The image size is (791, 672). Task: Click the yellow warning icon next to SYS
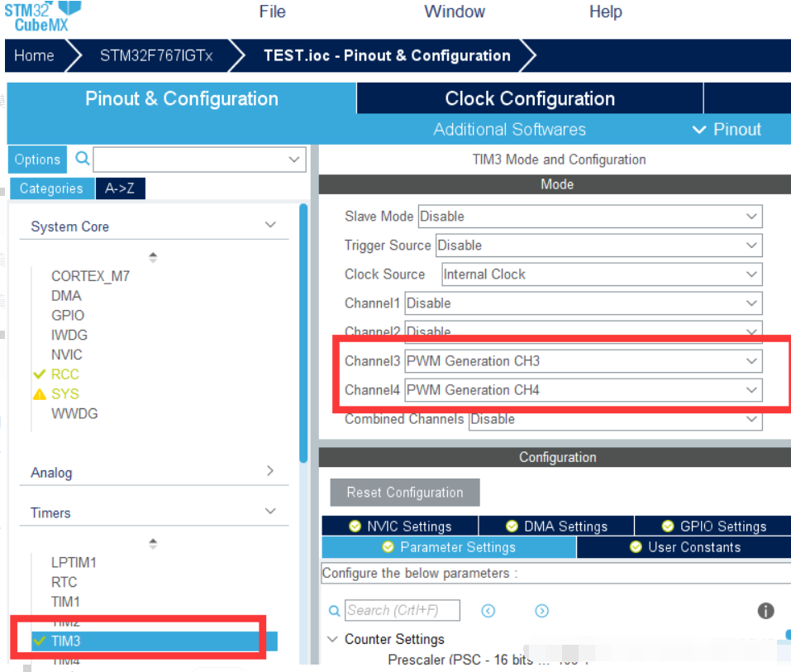tap(40, 394)
